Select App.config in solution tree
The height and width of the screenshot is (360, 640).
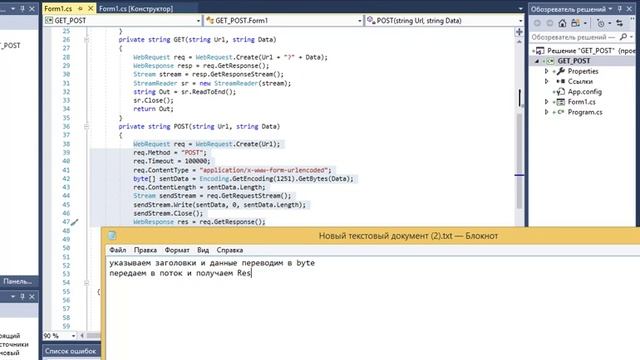click(x=584, y=91)
